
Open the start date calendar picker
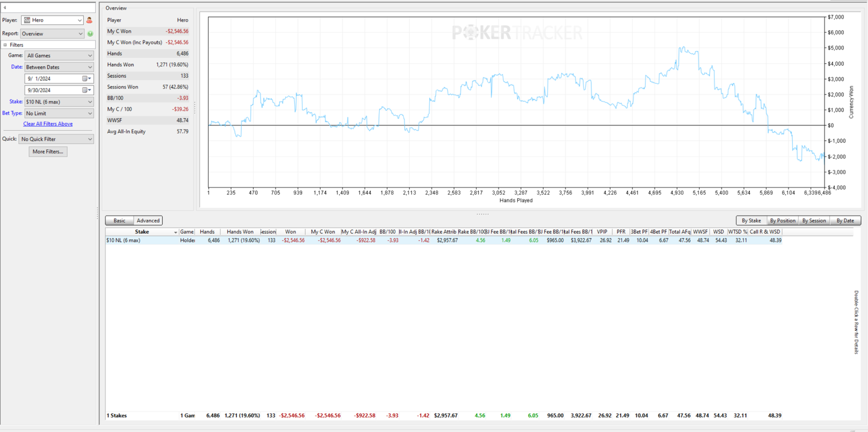pyautogui.click(x=86, y=79)
